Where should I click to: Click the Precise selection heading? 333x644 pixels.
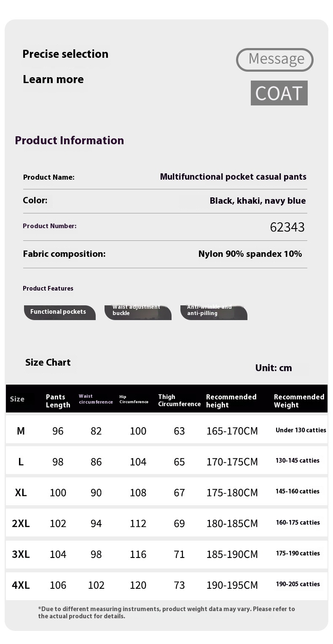pos(65,54)
